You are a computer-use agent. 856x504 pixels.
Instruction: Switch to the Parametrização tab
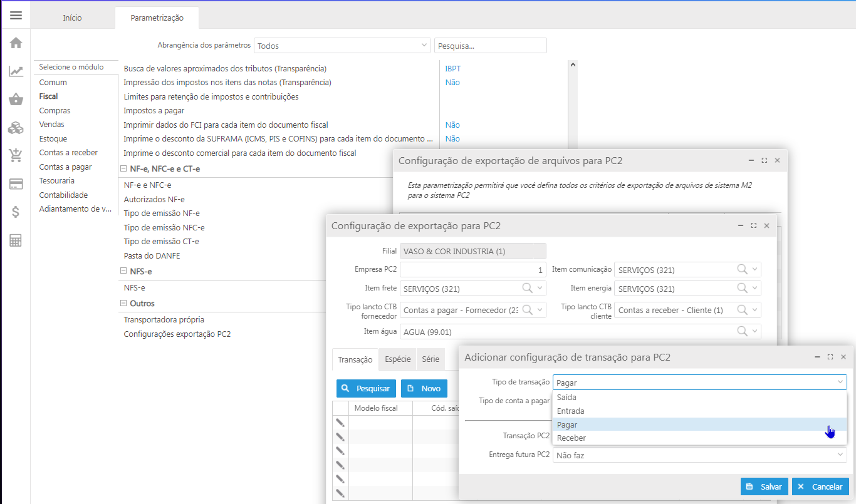coord(157,18)
